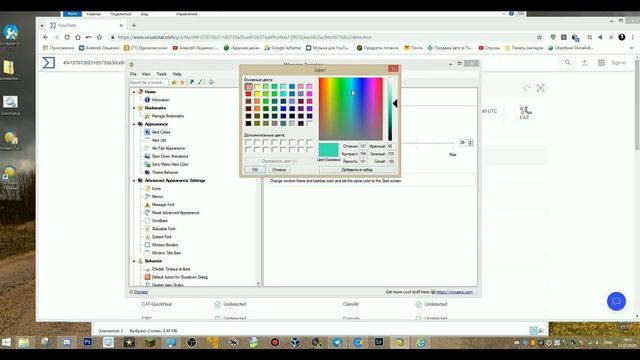Click the green checkmark toolbar icon
The height and width of the screenshot is (360, 640).
[x=200, y=82]
